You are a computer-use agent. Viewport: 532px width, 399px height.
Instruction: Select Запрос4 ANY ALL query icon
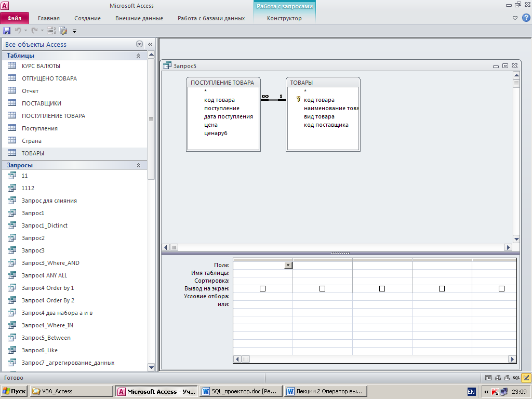12,275
